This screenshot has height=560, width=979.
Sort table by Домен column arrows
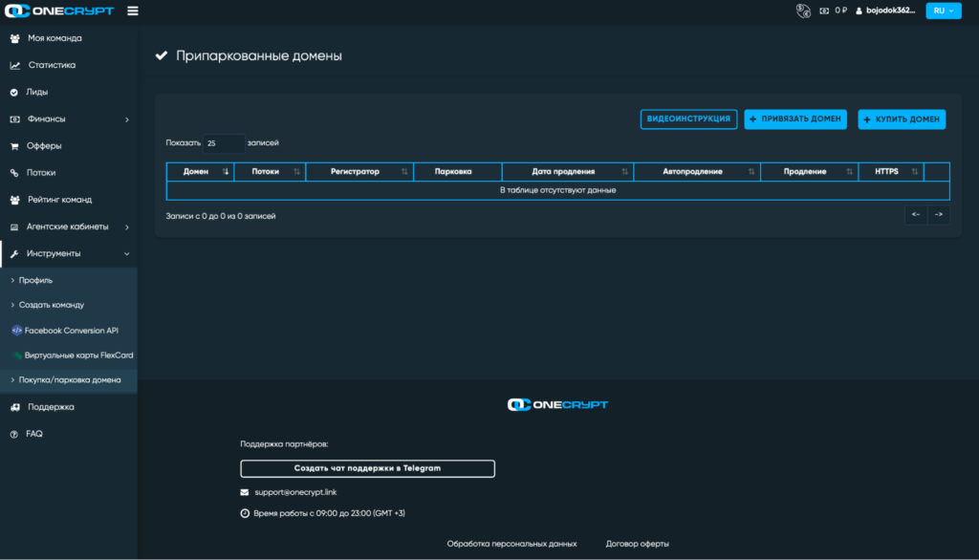(x=226, y=172)
